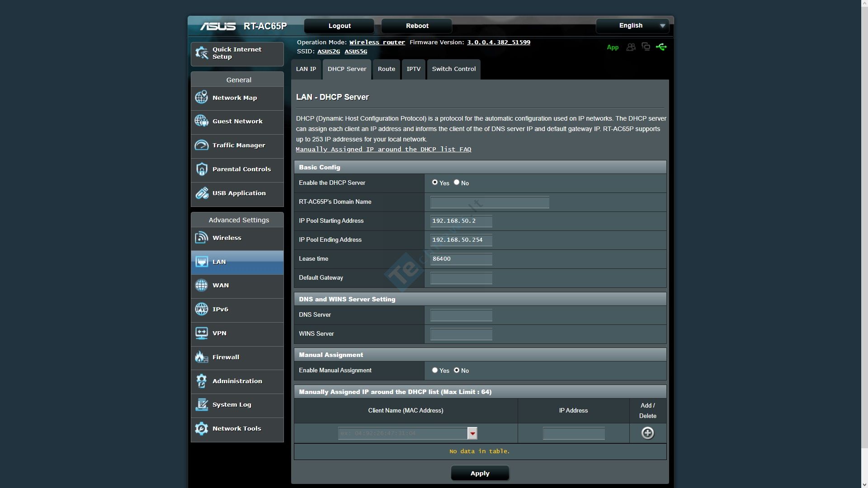The height and width of the screenshot is (488, 868).
Task: Click the add entry plus icon
Action: 647,433
